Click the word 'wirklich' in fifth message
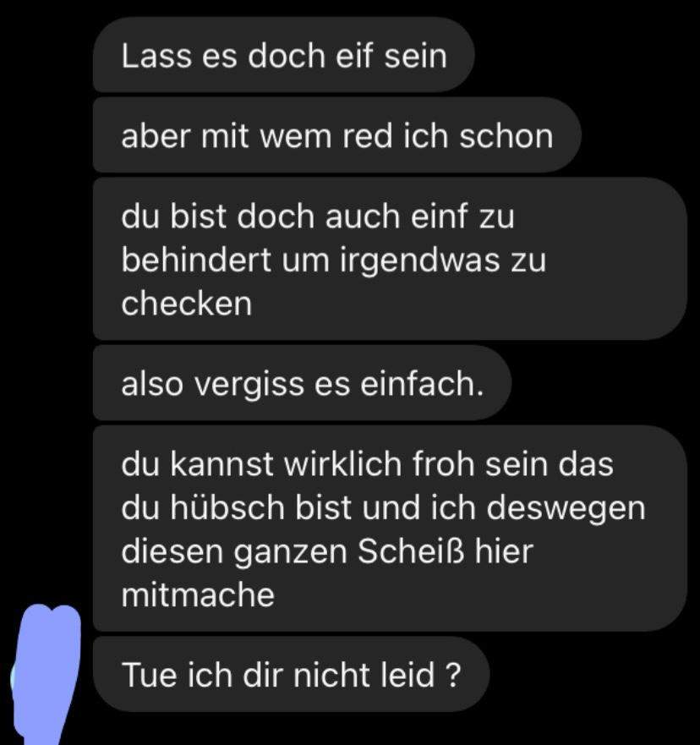The image size is (700, 745). click(342, 463)
